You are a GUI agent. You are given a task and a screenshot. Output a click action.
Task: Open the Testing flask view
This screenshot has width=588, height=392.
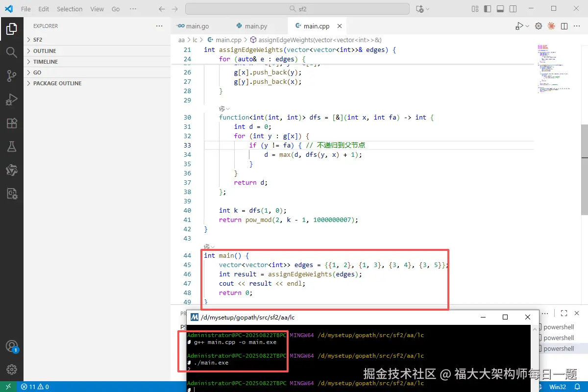(x=12, y=147)
